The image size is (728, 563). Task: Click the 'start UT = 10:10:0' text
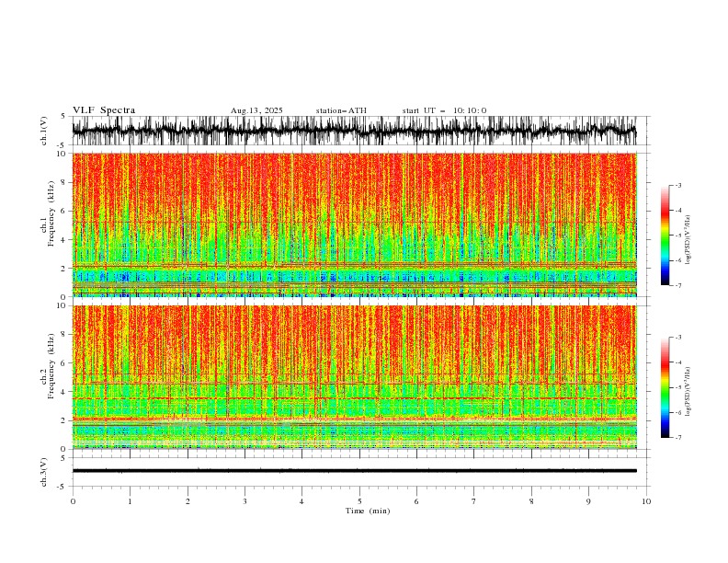(x=444, y=110)
